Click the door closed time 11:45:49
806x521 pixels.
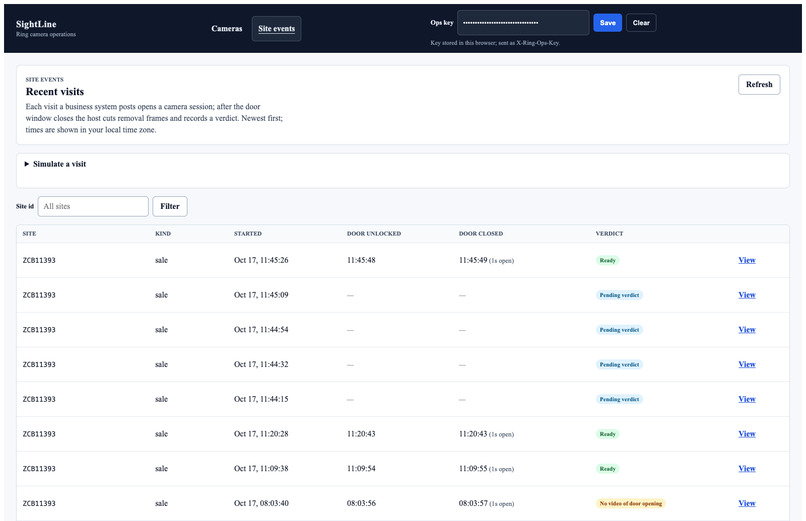point(473,260)
